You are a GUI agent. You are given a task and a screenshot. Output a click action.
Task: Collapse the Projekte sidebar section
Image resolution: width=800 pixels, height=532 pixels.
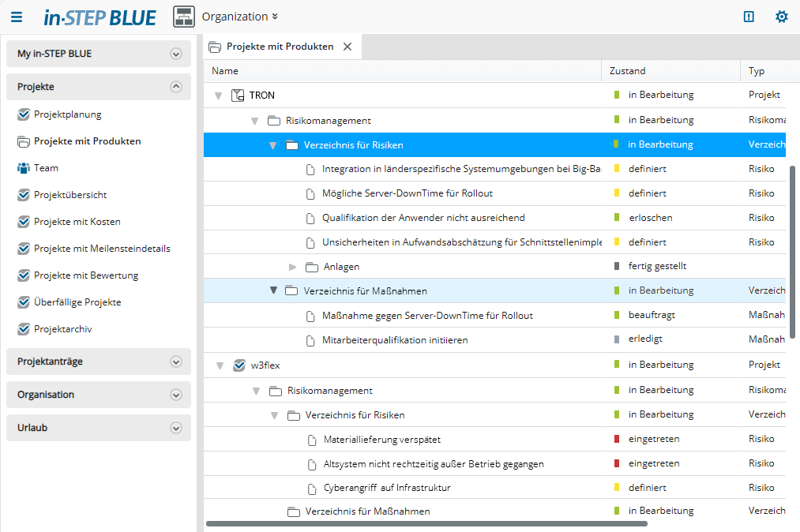(176, 87)
